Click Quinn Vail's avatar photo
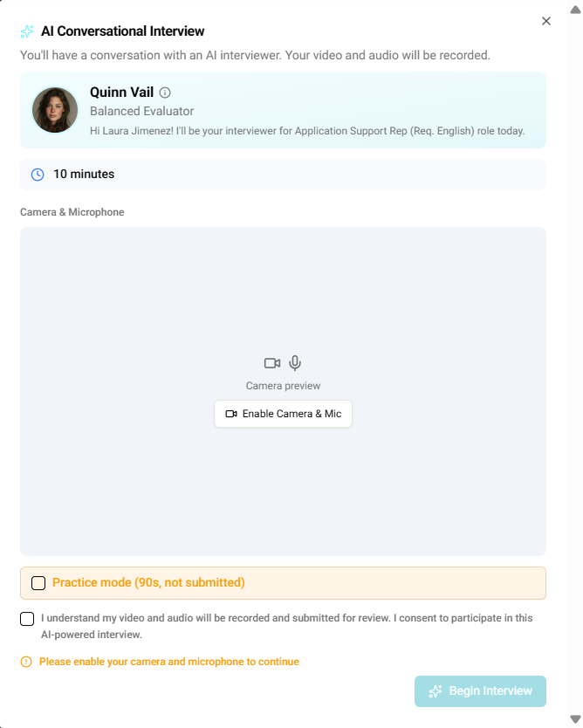 pos(55,110)
